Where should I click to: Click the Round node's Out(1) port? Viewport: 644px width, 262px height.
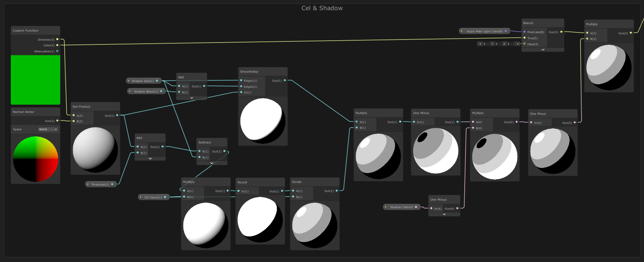click(282, 191)
